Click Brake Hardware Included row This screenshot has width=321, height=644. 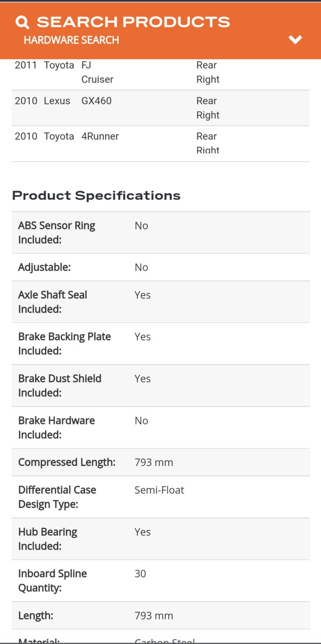[x=161, y=427]
